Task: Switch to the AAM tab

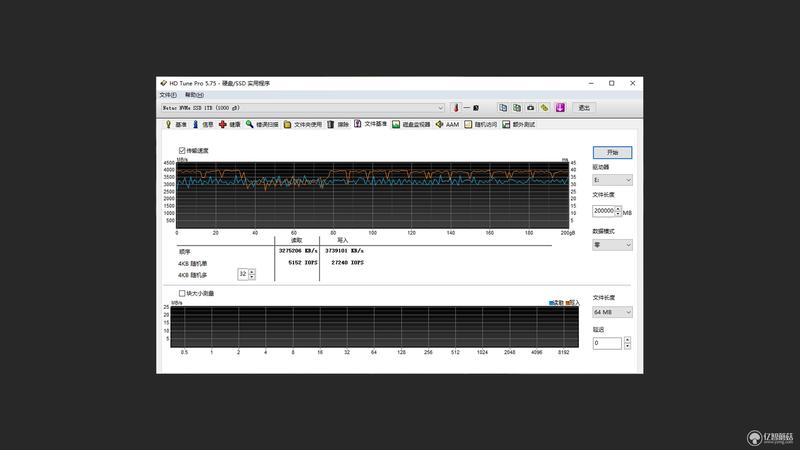Action: [447, 124]
